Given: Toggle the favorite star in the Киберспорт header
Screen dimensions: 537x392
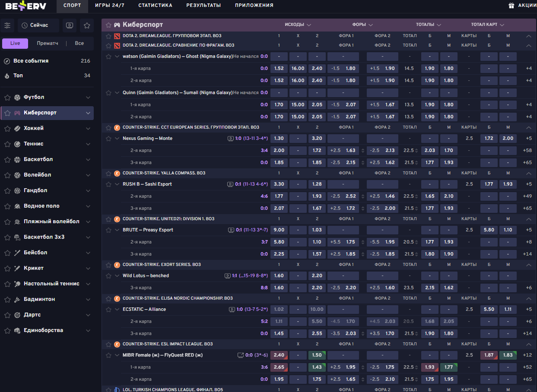Looking at the screenshot, I should pos(108,25).
